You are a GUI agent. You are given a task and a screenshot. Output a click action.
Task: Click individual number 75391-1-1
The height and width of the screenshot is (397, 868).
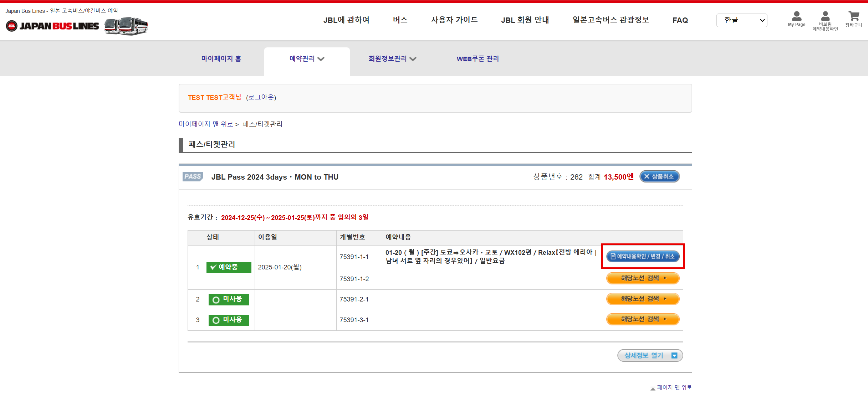354,257
